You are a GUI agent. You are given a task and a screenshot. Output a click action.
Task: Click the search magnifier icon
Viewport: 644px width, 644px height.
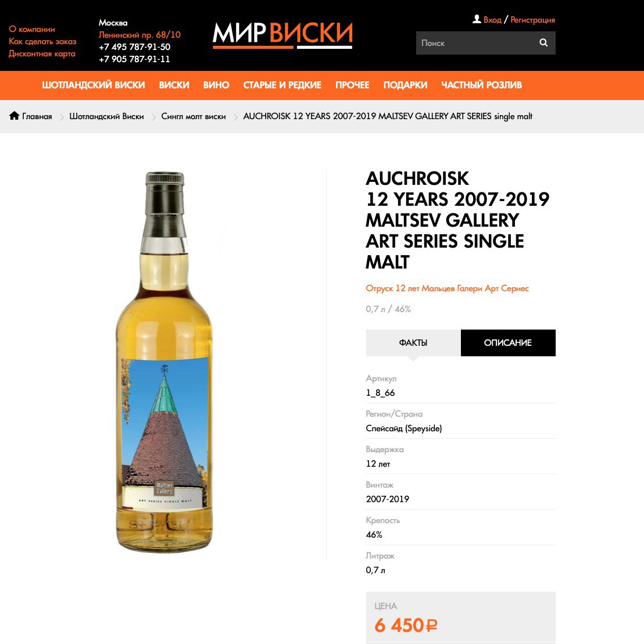point(543,42)
